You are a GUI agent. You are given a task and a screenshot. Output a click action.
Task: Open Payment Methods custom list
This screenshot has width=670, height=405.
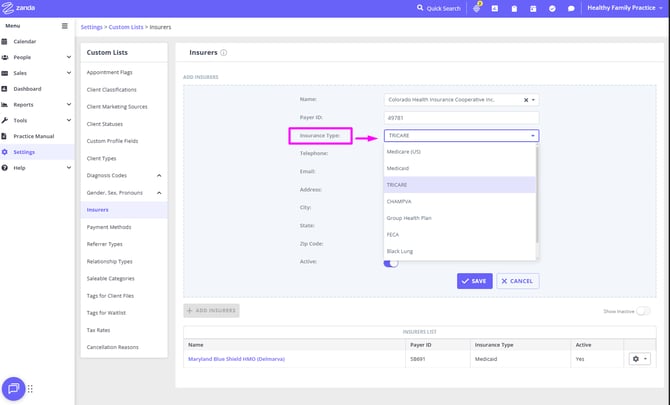pyautogui.click(x=109, y=227)
